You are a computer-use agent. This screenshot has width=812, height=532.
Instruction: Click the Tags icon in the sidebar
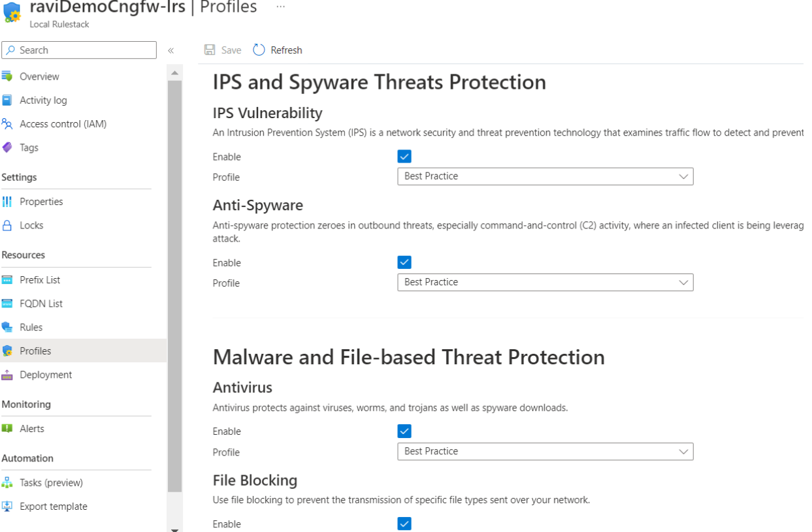[x=7, y=148]
